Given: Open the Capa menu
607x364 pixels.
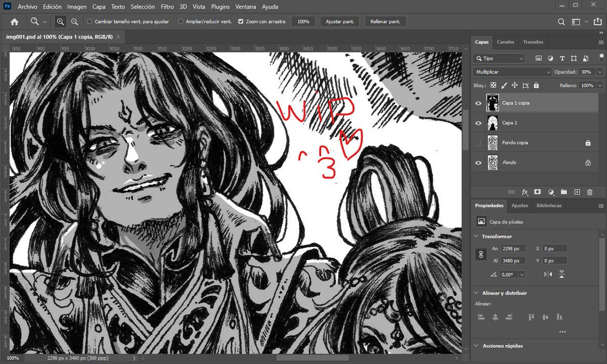Looking at the screenshot, I should tap(99, 7).
